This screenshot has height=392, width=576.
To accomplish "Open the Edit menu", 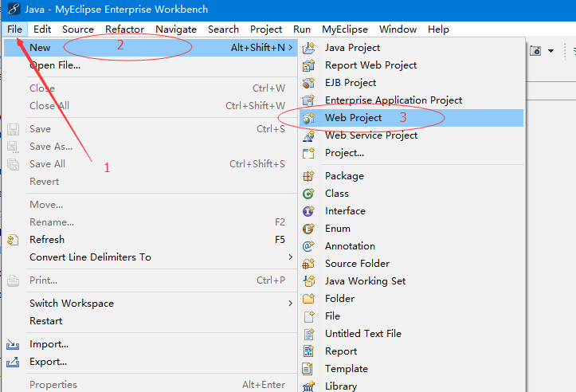I will tap(42, 29).
